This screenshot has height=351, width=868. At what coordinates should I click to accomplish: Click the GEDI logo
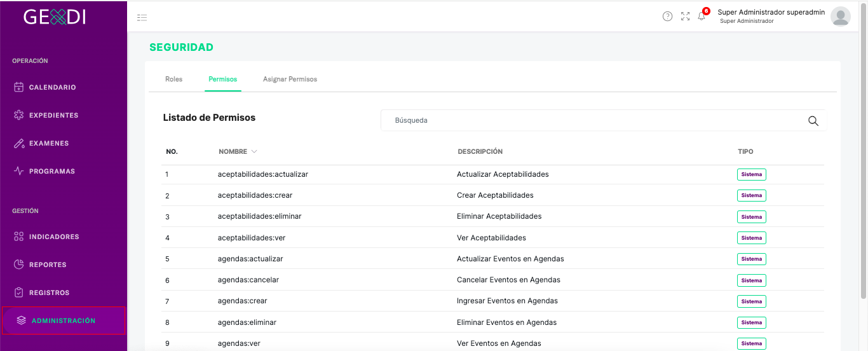(x=55, y=16)
